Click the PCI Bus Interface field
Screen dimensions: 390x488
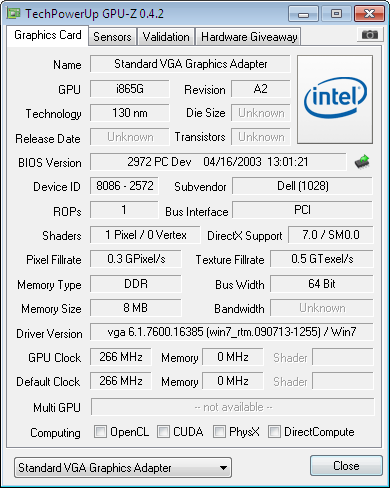click(302, 210)
